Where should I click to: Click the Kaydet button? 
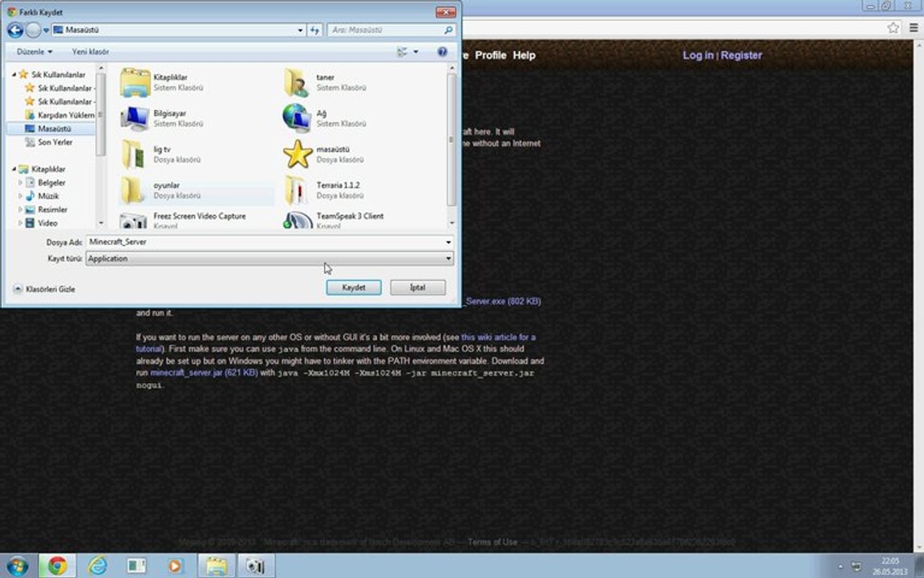click(x=354, y=287)
